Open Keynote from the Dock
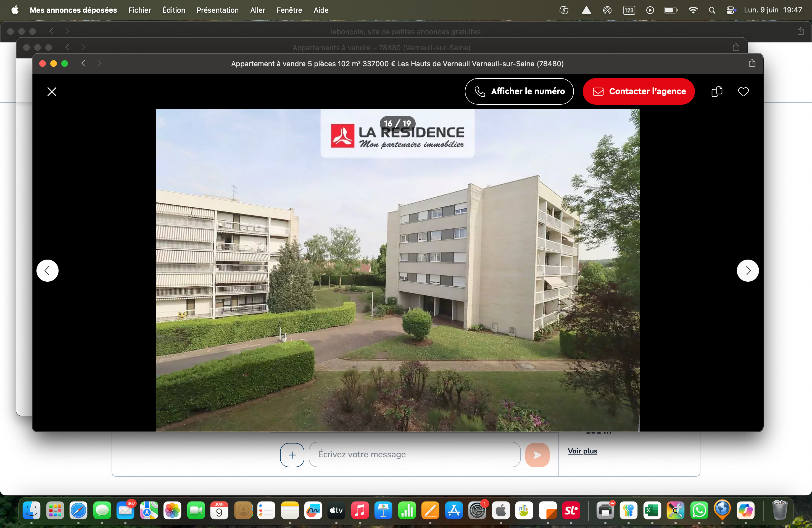The width and height of the screenshot is (812, 528). tap(383, 510)
